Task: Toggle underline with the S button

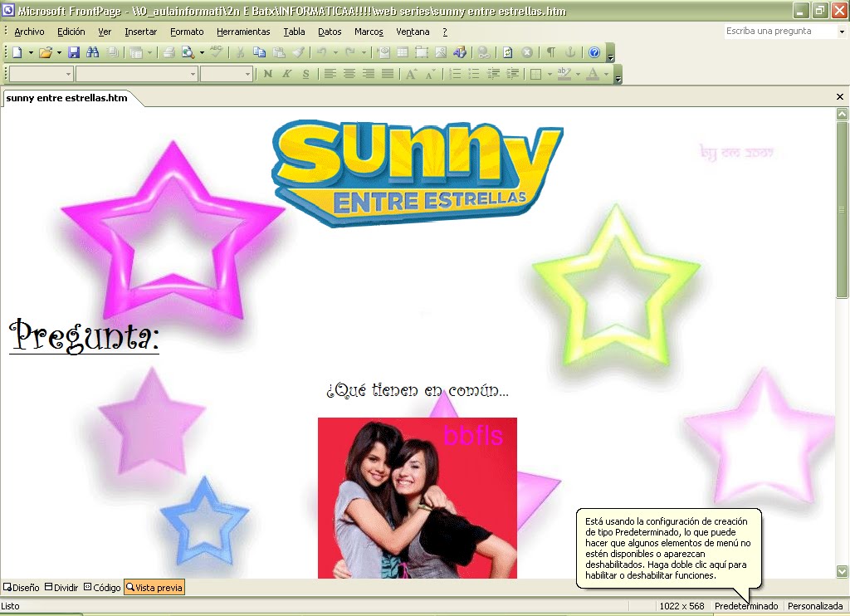Action: click(305, 74)
